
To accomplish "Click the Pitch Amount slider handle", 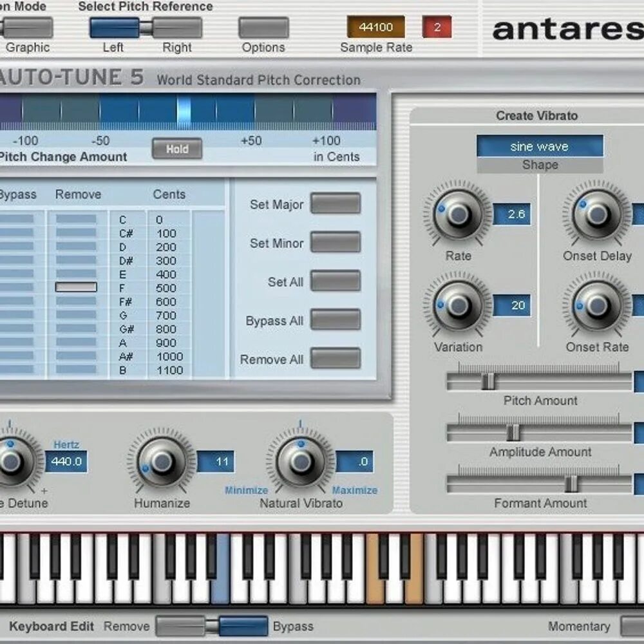I will click(488, 381).
